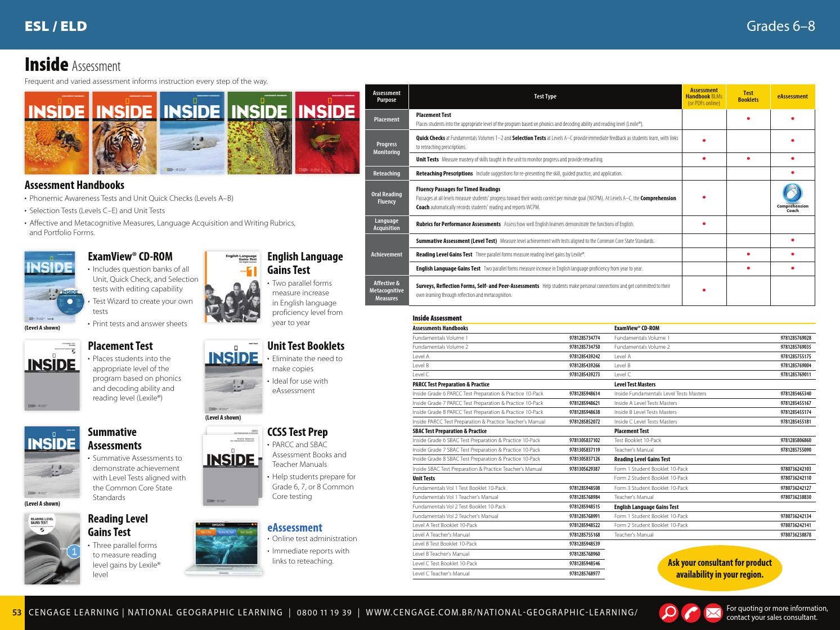Enable the Assessment Handbook dot for Reteaching Prescriptions

pyautogui.click(x=704, y=174)
